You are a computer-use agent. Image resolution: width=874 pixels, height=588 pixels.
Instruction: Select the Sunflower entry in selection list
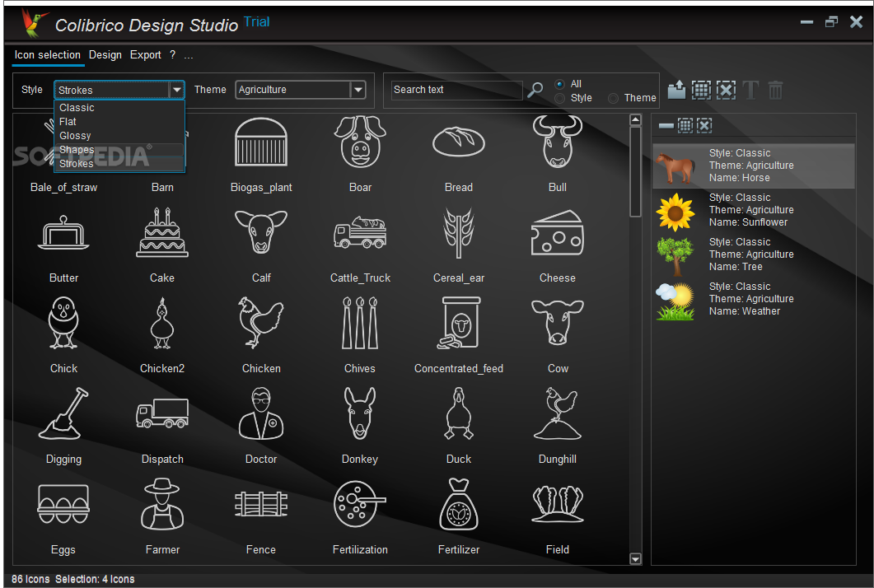pyautogui.click(x=754, y=210)
